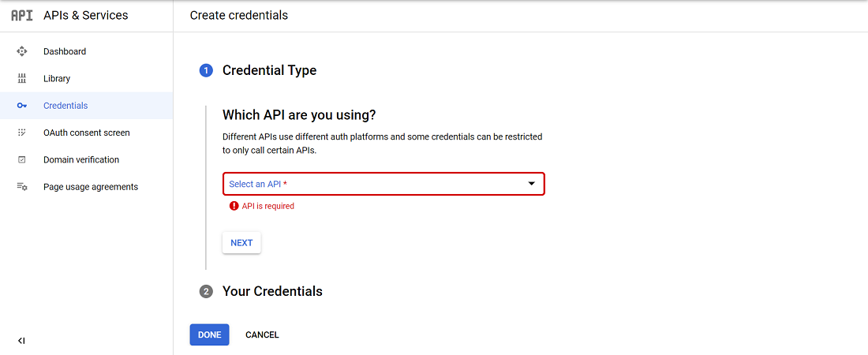
Task: Click the Library icon in sidebar
Action: tap(22, 79)
